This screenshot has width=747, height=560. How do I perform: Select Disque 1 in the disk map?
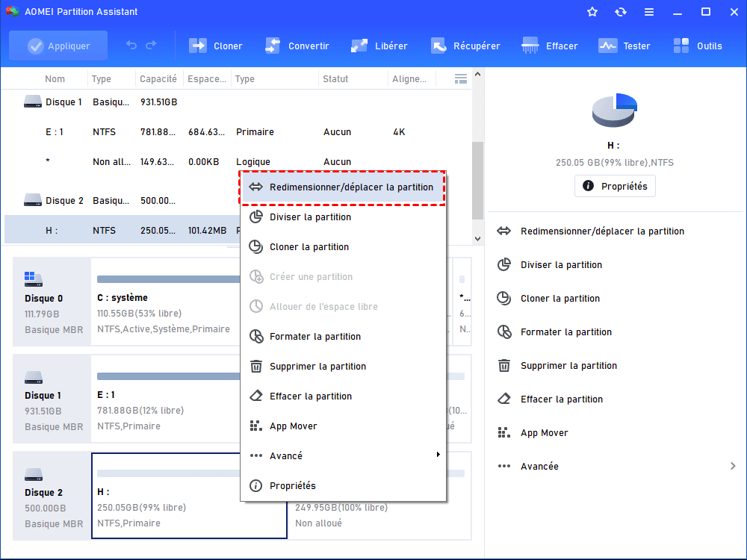click(52, 399)
